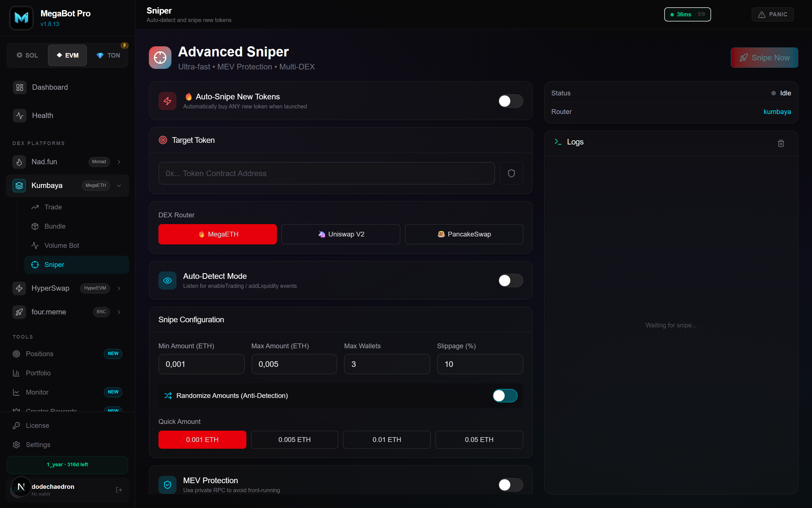
Task: Switch to the EVM chain tab
Action: pyautogui.click(x=67, y=55)
